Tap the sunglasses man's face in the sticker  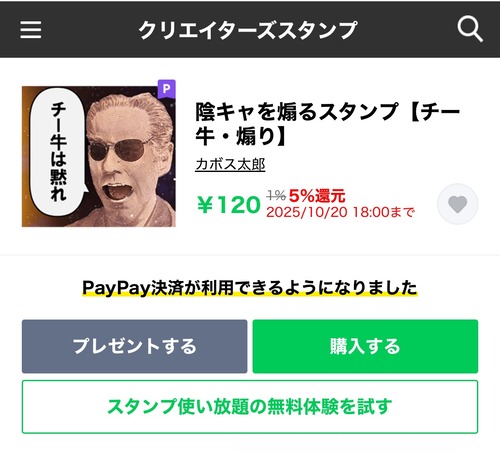(x=128, y=152)
